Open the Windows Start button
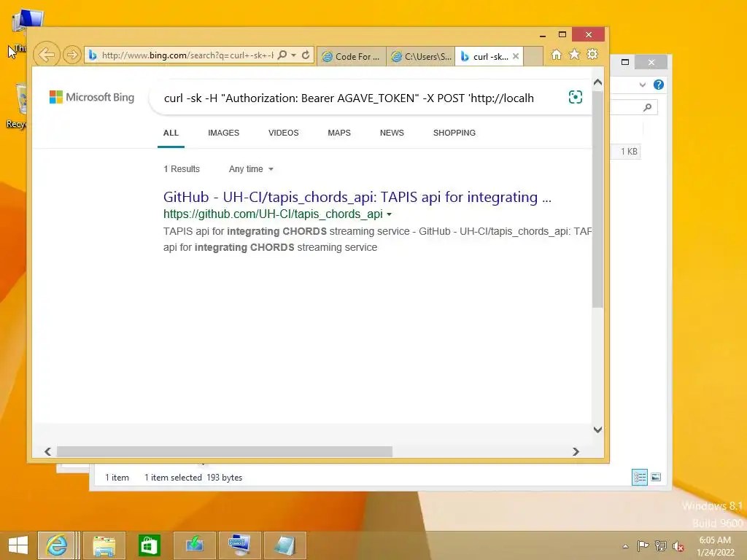 (x=18, y=545)
